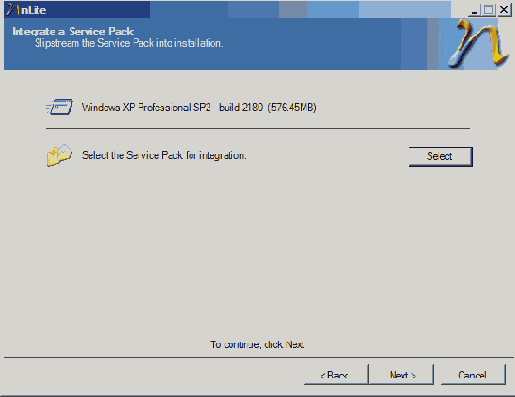
Task: Cancel the nLite wizard
Action: (473, 374)
